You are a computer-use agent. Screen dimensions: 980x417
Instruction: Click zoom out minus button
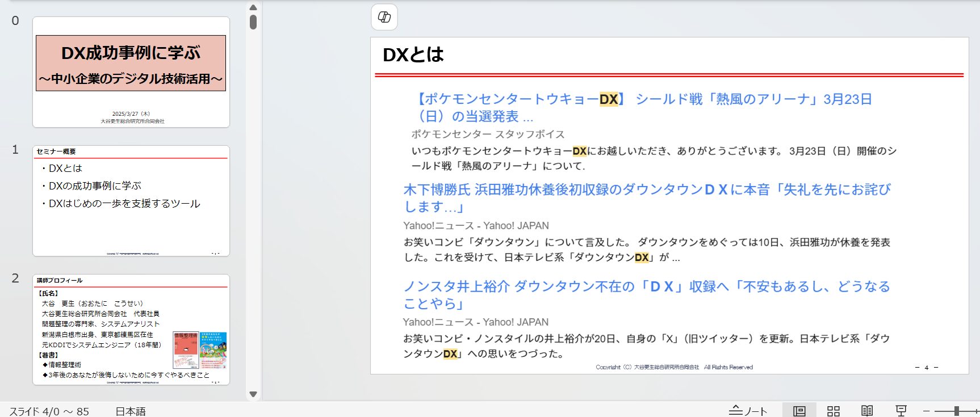pyautogui.click(x=926, y=411)
